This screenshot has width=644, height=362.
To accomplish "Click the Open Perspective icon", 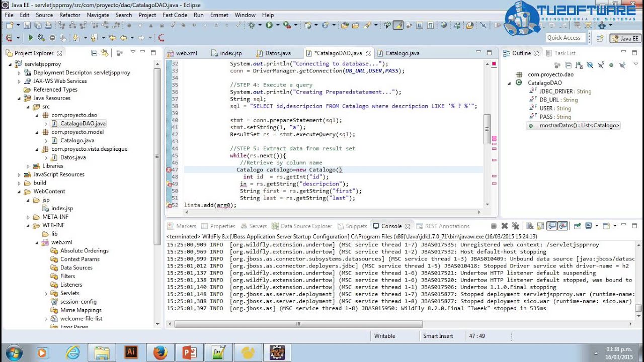I will (600, 38).
